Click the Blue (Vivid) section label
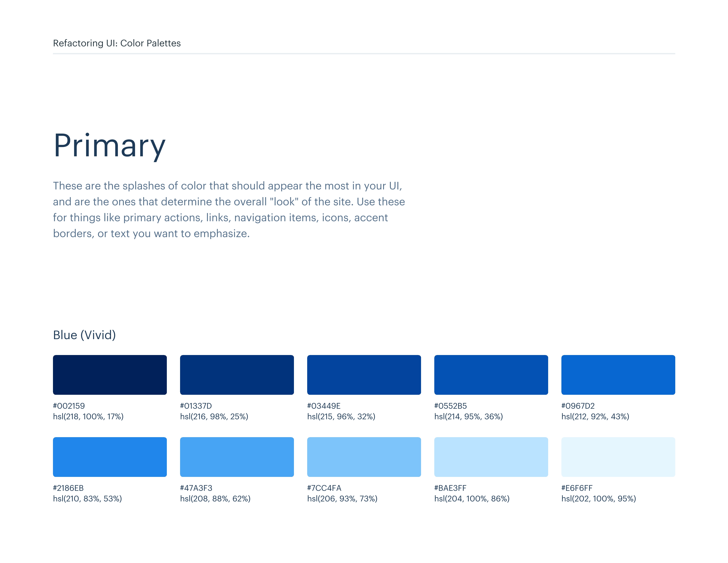Image resolution: width=728 pixels, height=563 pixels. pos(84,335)
